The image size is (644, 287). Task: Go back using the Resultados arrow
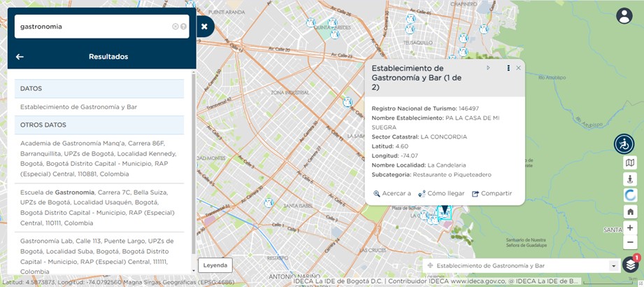20,57
